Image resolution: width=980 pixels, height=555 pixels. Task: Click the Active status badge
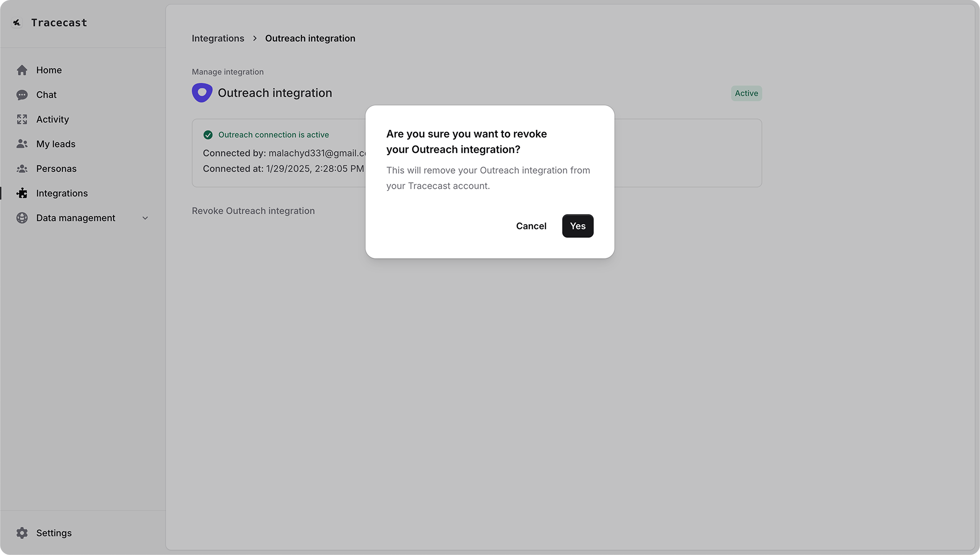click(x=746, y=93)
